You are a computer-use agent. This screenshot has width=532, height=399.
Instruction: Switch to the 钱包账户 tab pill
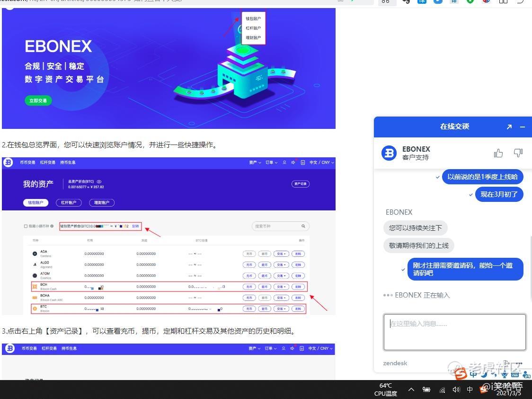click(35, 202)
